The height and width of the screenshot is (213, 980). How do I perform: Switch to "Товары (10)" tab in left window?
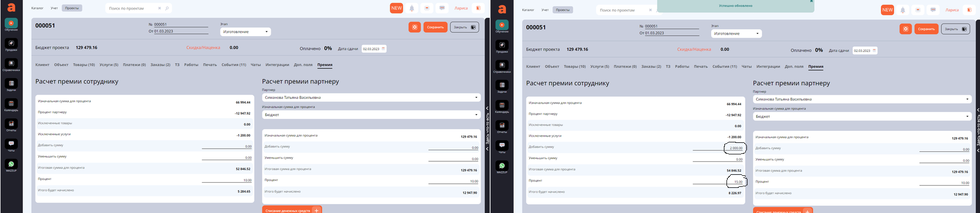(84, 65)
